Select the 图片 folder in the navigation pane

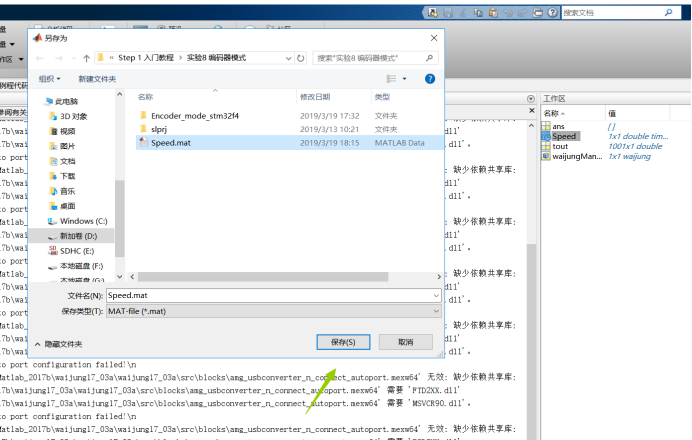point(62,146)
